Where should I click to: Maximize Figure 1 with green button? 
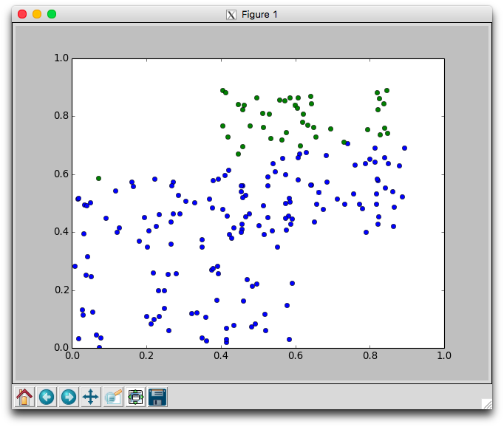point(52,14)
